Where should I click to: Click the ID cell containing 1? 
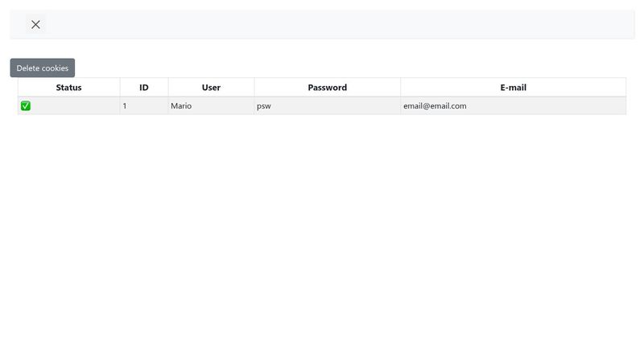point(125,105)
